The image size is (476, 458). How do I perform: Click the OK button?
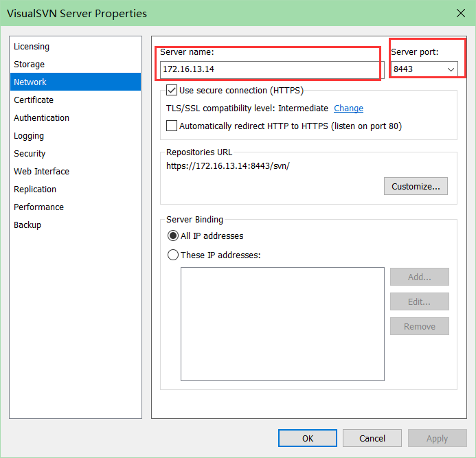pos(308,438)
